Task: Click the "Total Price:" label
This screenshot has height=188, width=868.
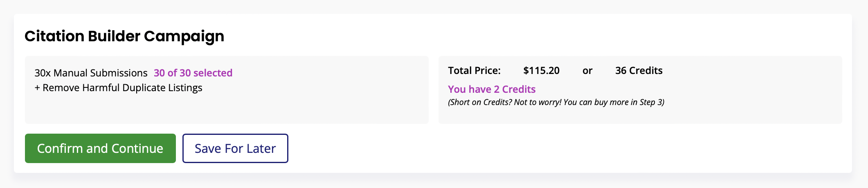Action: click(x=474, y=71)
